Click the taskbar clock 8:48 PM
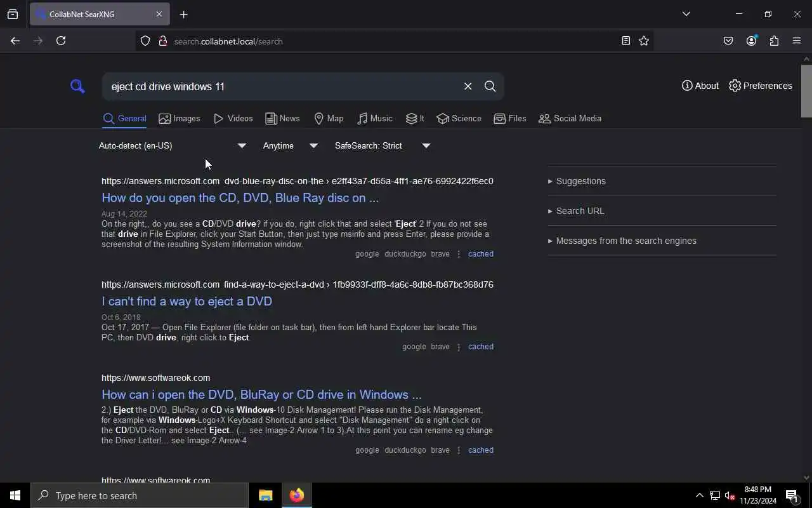This screenshot has width=812, height=508. (x=758, y=495)
